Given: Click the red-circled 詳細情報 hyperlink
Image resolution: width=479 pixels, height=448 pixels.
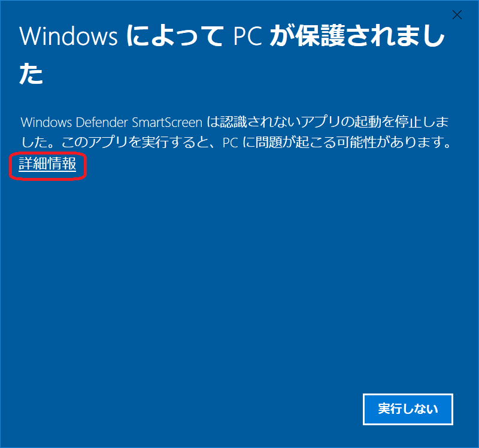Looking at the screenshot, I should coord(47,164).
